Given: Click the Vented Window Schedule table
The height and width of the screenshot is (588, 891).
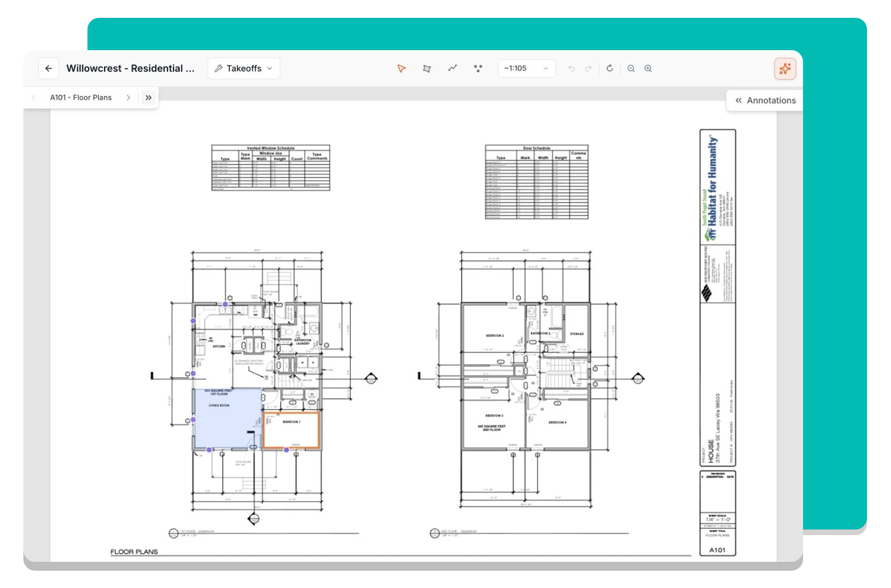Looking at the screenshot, I should click(x=271, y=168).
